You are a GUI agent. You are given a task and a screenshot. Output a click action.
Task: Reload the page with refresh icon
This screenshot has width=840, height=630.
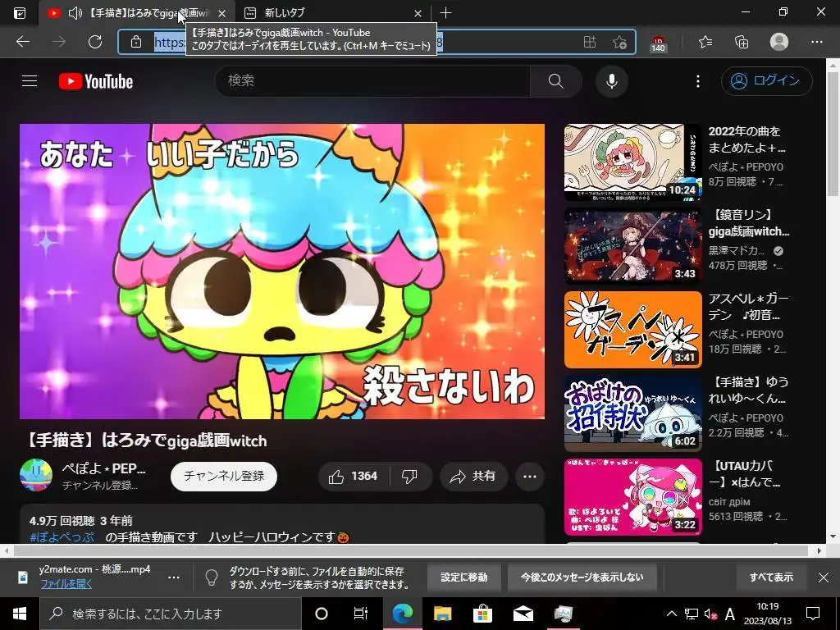click(x=95, y=42)
